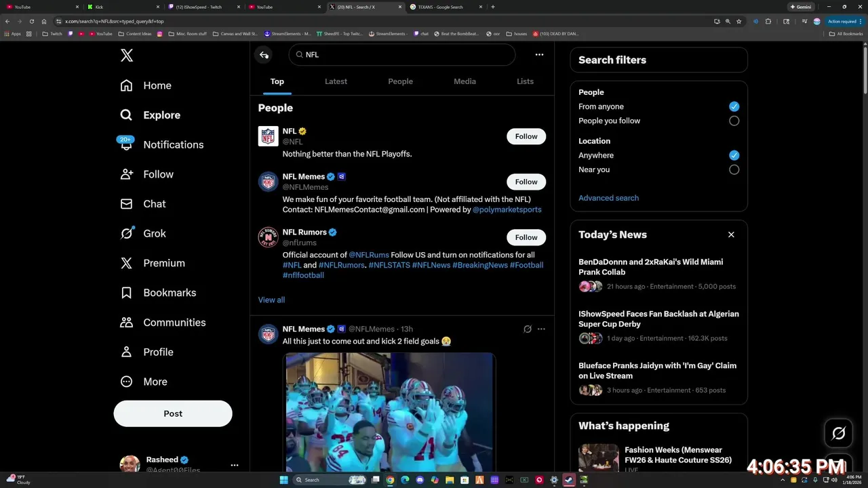The image size is (868, 488).
Task: Open the NFL Memes post video thumbnail
Action: click(389, 412)
